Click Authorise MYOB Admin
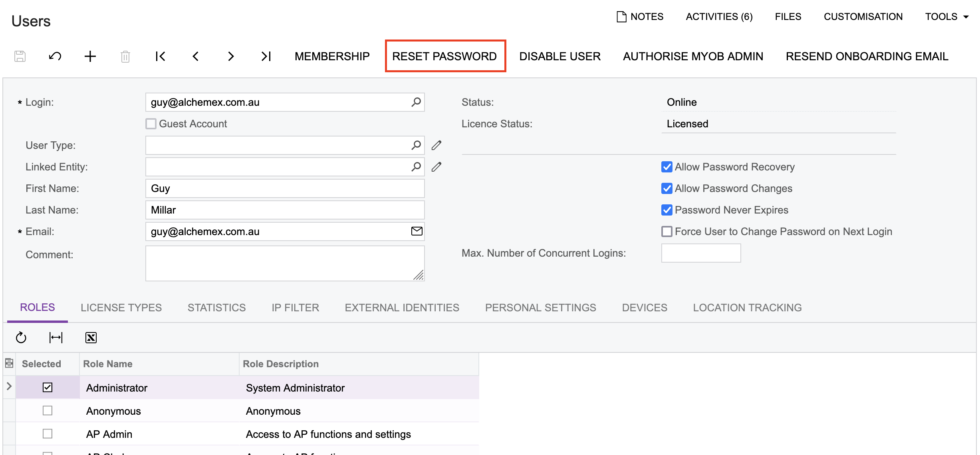This screenshot has height=455, width=980. (x=693, y=56)
